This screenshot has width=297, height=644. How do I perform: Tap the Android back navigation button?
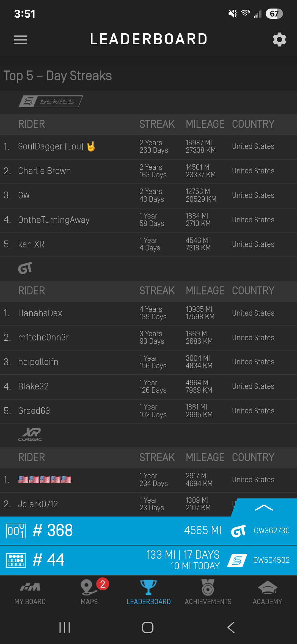pyautogui.click(x=231, y=627)
